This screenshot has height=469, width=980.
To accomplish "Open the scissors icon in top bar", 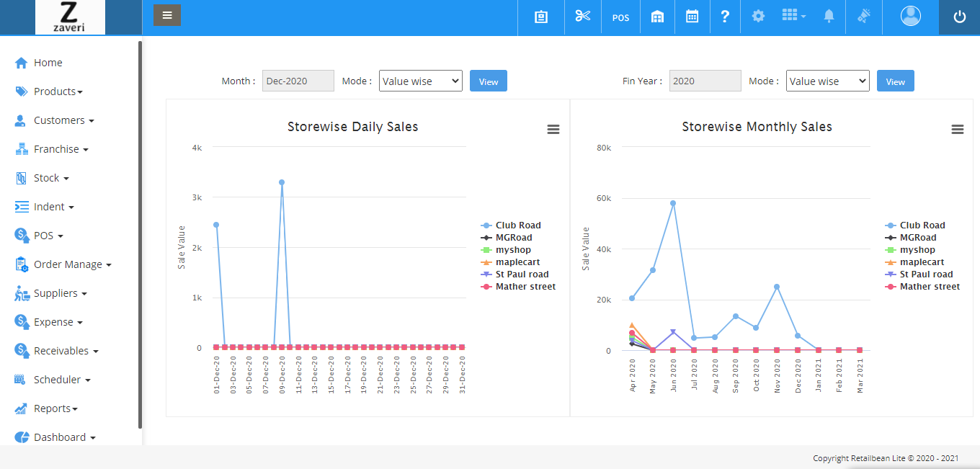I will [x=582, y=17].
